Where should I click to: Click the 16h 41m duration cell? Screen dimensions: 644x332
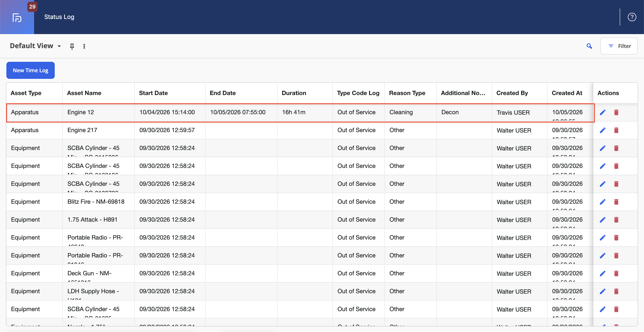[305, 112]
